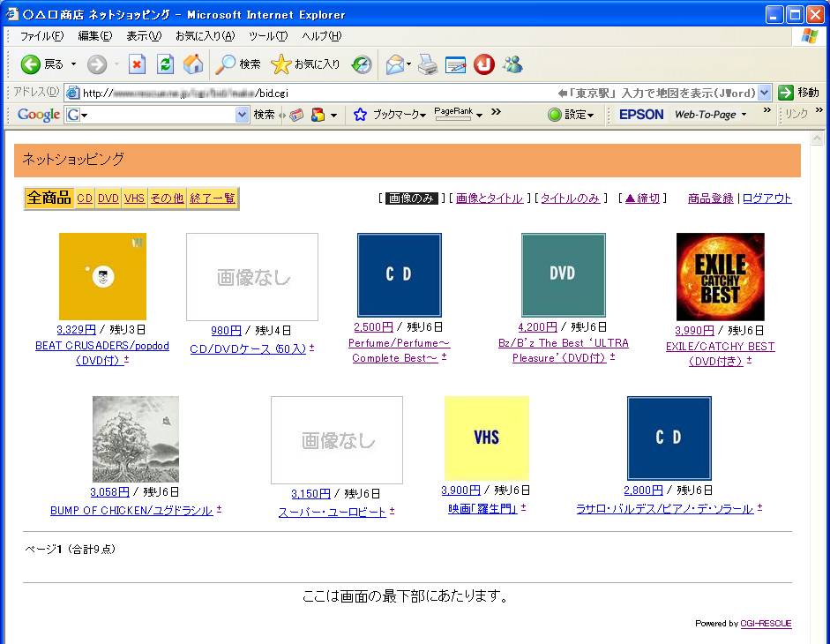Click the green DVD product thumbnail

click(564, 275)
